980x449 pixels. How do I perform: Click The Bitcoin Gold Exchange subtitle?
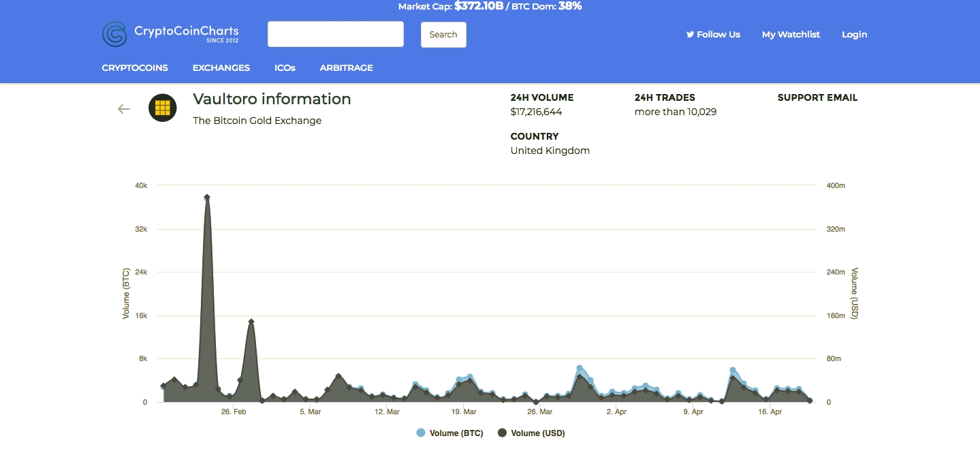tap(257, 121)
